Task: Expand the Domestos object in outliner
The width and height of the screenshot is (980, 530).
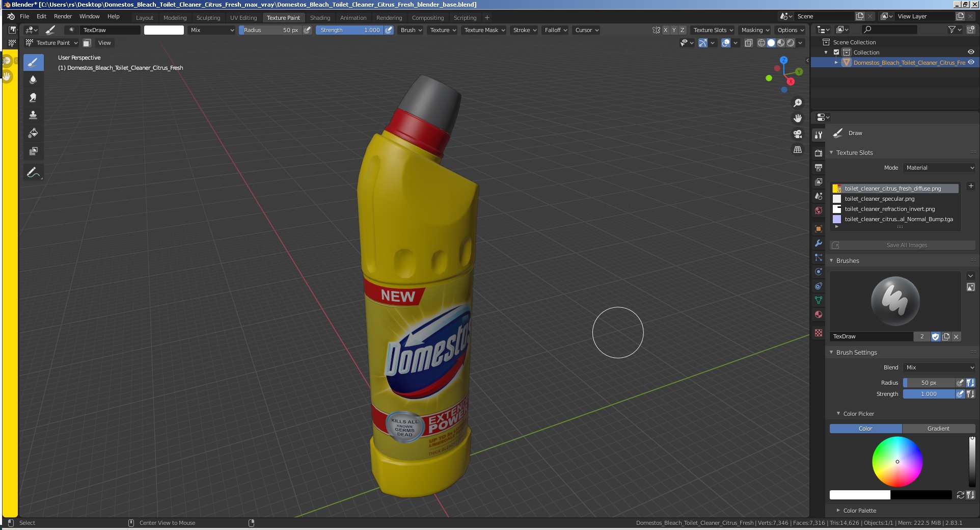Action: (836, 62)
